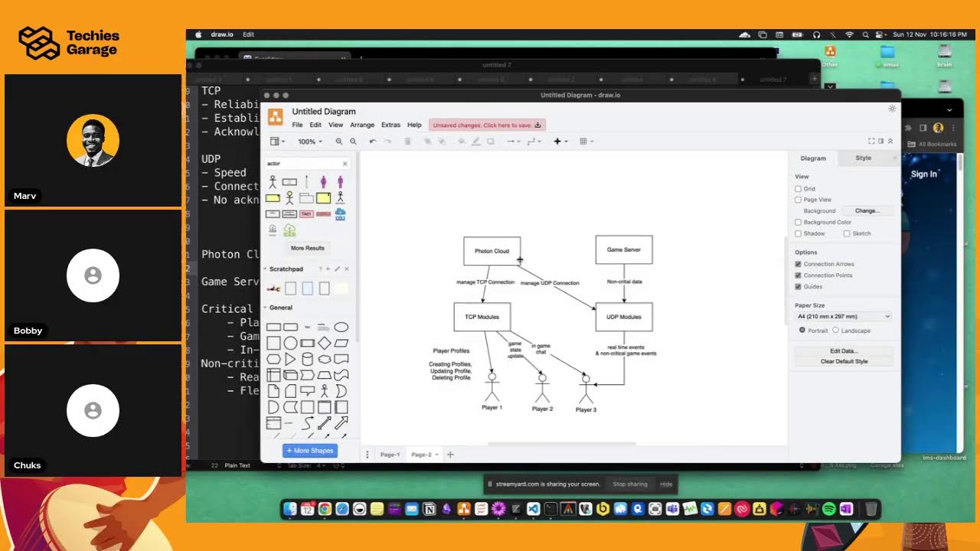Image resolution: width=980 pixels, height=551 pixels.
Task: Zoom in using the magnifier plus icon
Action: (339, 142)
